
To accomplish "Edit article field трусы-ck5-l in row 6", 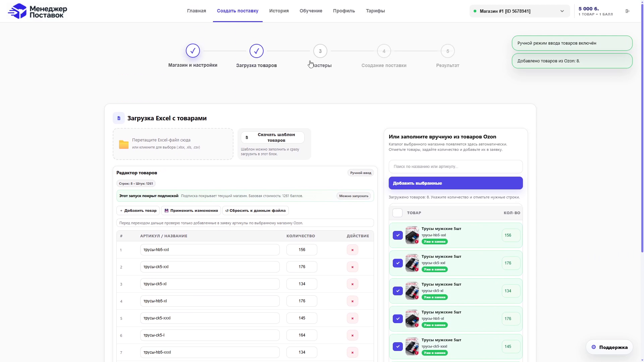I will click(x=210, y=335).
